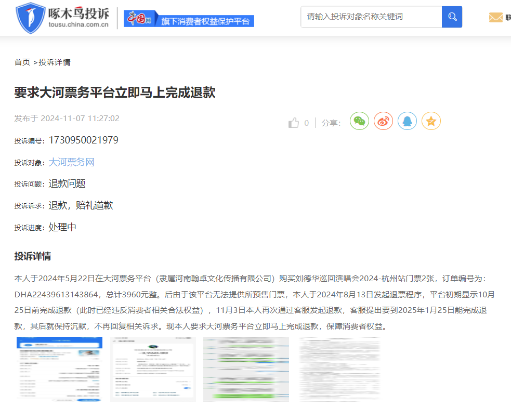The height and width of the screenshot is (420, 511).
Task: Share complaint via Weibo icon
Action: click(x=383, y=121)
